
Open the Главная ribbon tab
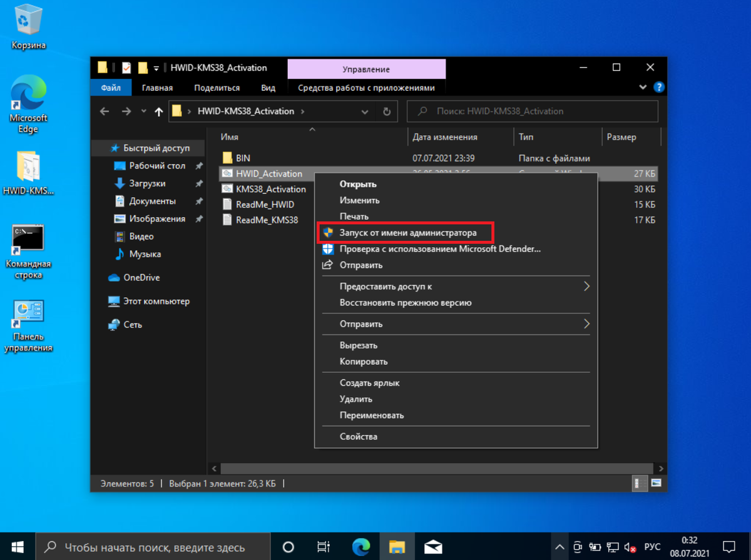[x=157, y=88]
